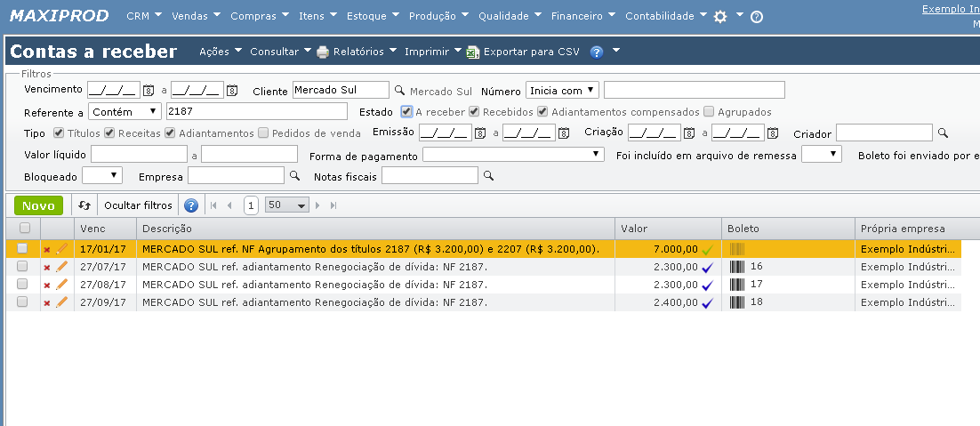Open the Financeiro menu
The image size is (980, 426).
pos(583,16)
